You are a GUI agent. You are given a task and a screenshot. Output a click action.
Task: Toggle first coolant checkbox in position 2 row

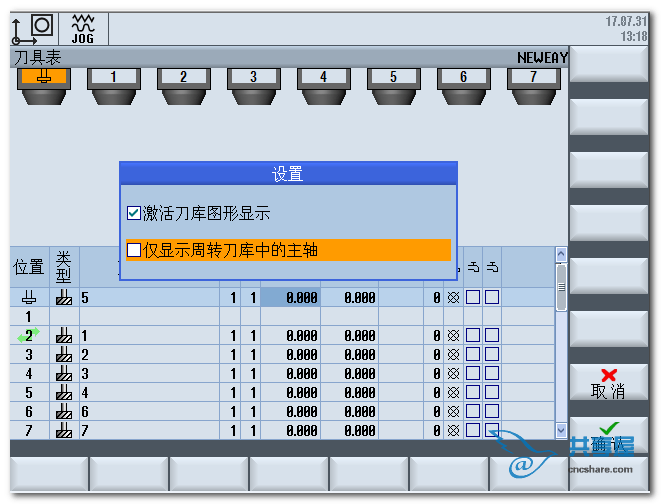[473, 335]
